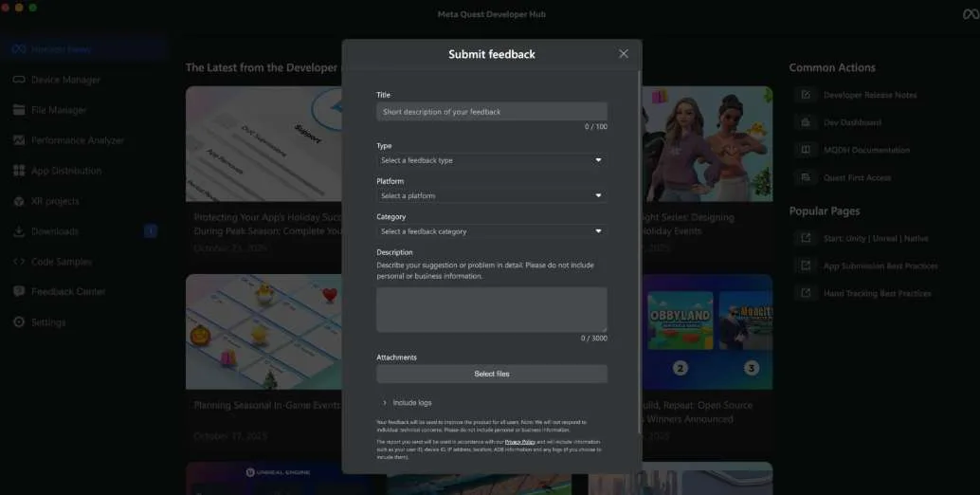The image size is (980, 495).
Task: Open the feedback Type dropdown
Action: (x=491, y=160)
